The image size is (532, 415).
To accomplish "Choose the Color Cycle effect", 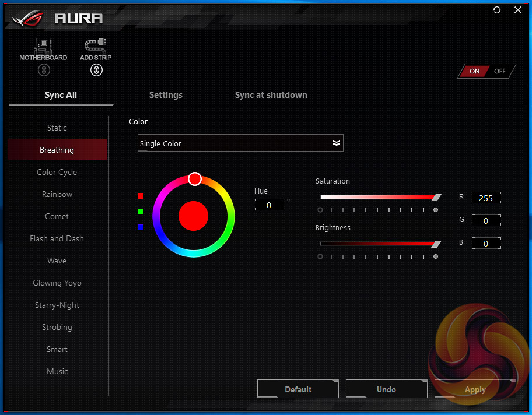I will tap(57, 173).
